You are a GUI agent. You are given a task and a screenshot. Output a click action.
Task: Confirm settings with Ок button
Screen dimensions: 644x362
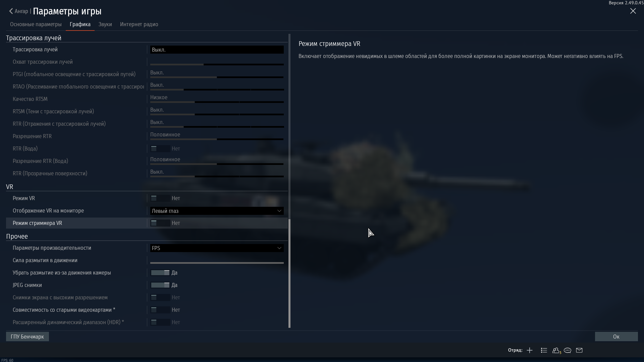(x=616, y=337)
